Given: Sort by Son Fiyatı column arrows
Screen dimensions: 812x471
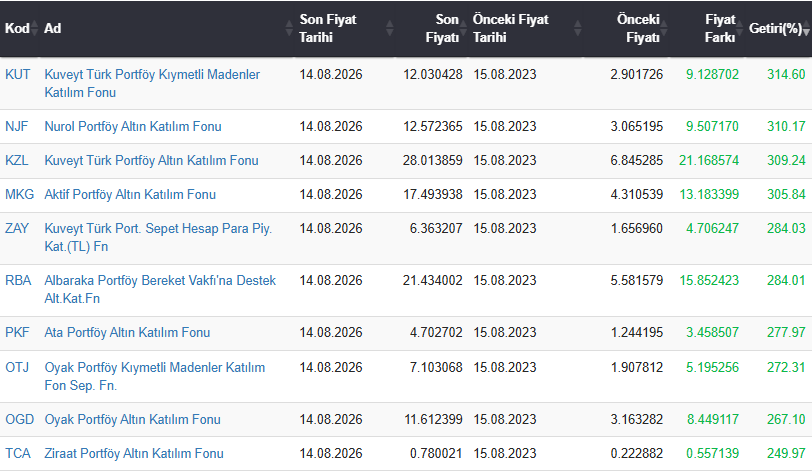Looking at the screenshot, I should 463,28.
